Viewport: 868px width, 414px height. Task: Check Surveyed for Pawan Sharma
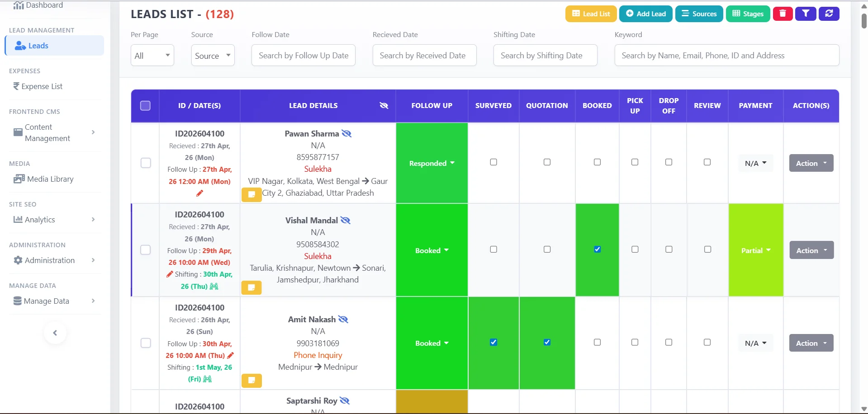tap(493, 162)
